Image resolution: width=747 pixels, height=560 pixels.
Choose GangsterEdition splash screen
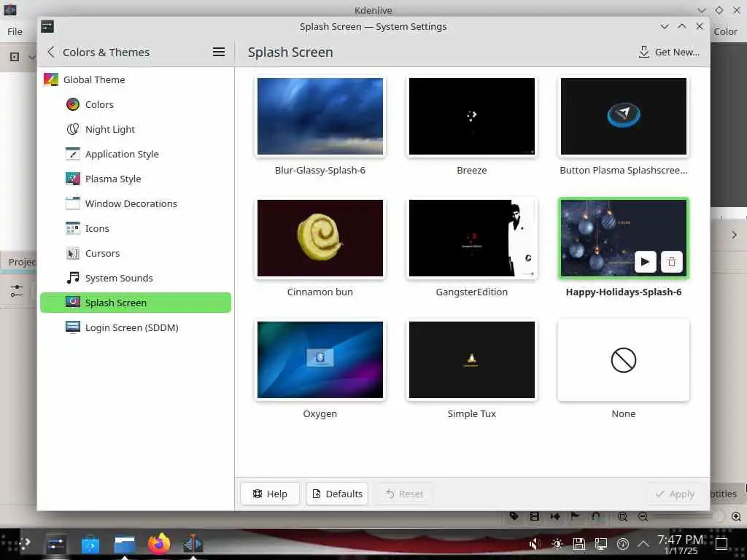[472, 238]
